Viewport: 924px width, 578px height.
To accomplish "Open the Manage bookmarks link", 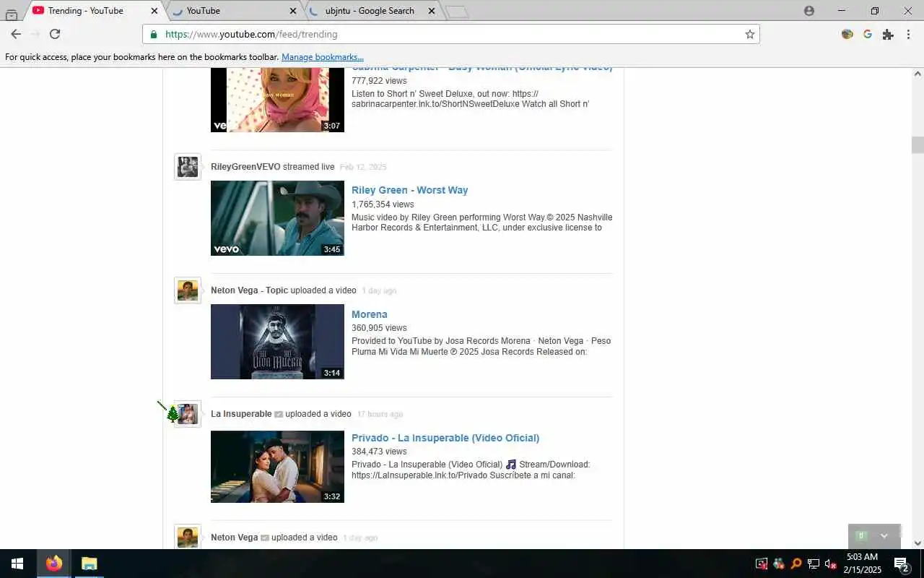I will click(x=323, y=57).
